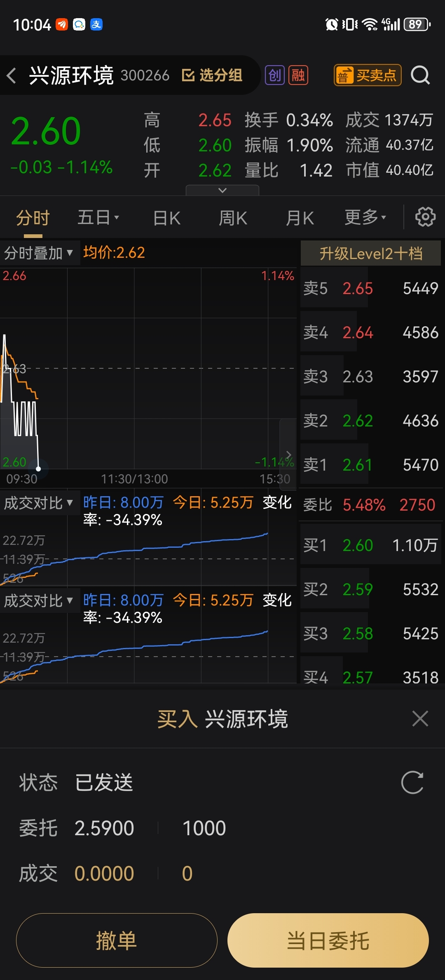Tap the 委托 quantity 1000
Viewport: 445px width, 980px height.
(x=204, y=828)
